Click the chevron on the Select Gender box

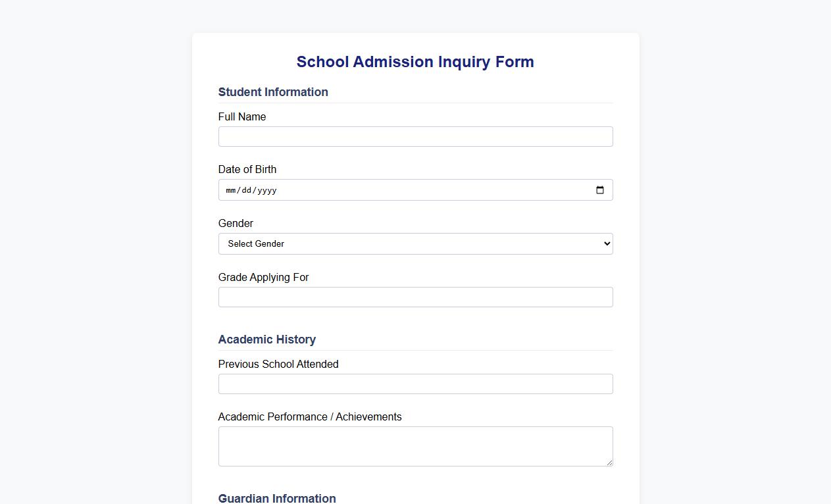(x=605, y=243)
